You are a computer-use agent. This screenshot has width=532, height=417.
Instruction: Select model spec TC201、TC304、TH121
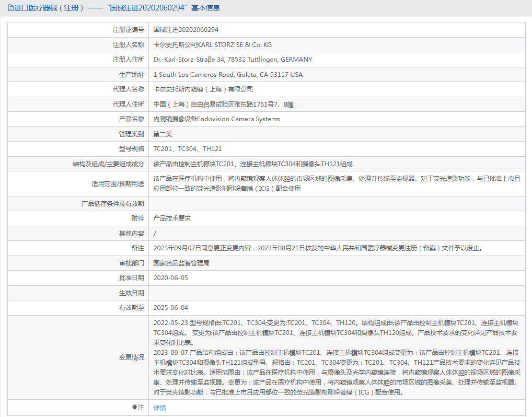[x=188, y=149]
